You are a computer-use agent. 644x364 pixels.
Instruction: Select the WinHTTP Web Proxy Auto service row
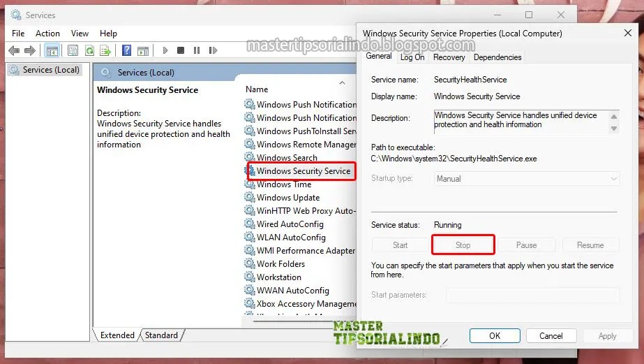coord(301,210)
